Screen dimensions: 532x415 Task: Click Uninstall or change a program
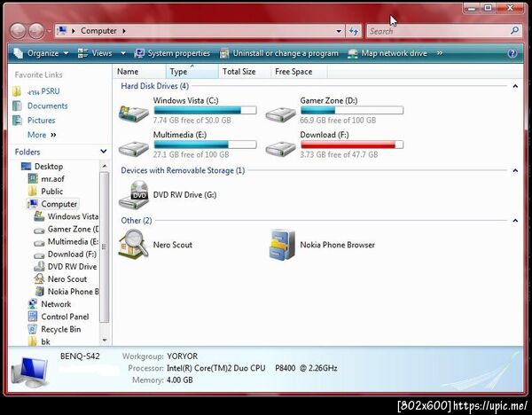tap(279, 53)
